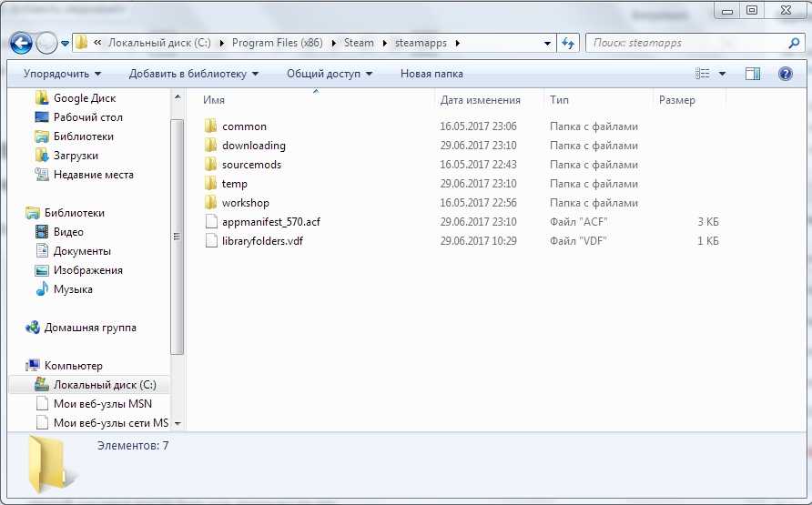Open the address bar history dropdown

tap(547, 44)
